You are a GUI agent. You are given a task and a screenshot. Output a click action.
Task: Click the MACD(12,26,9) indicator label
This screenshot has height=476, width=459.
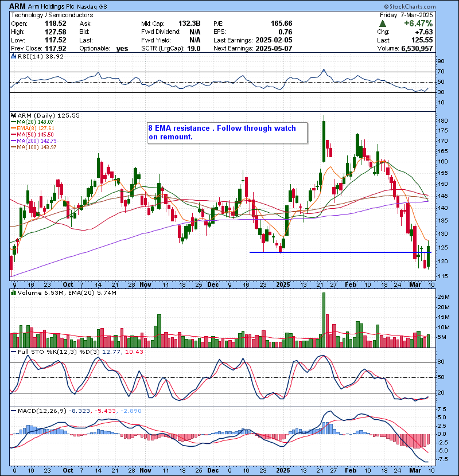(35, 411)
